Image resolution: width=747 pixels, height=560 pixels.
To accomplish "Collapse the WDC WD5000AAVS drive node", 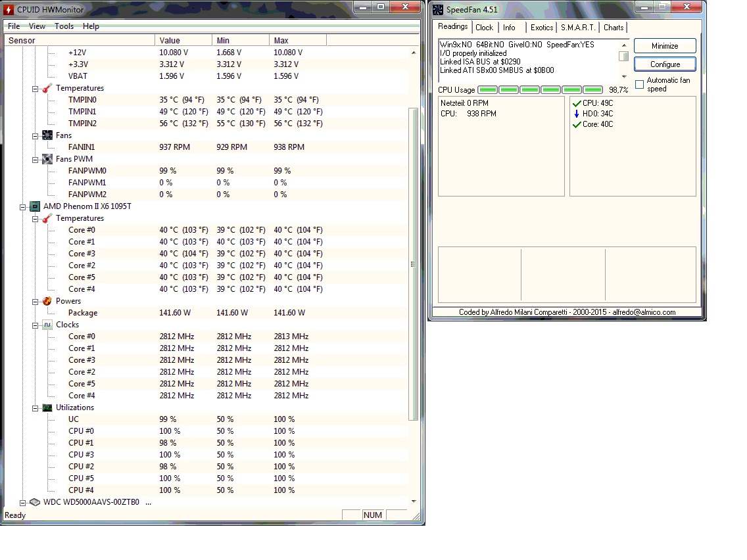I will coord(22,502).
